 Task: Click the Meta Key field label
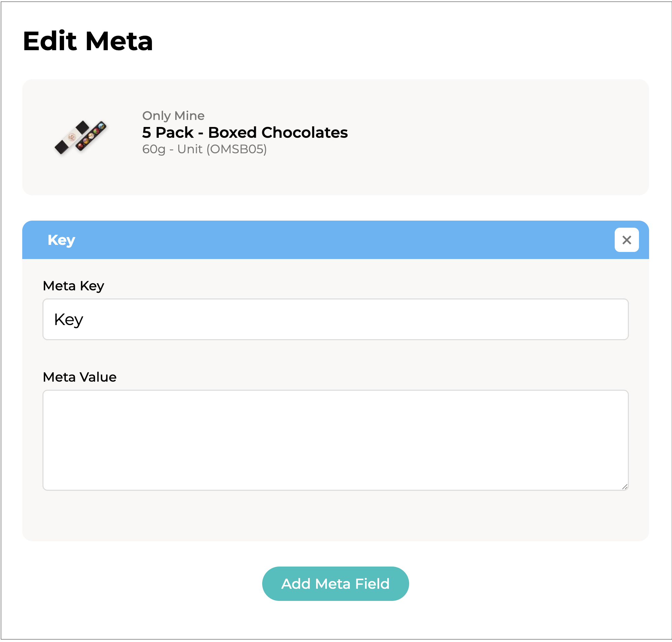(x=73, y=286)
